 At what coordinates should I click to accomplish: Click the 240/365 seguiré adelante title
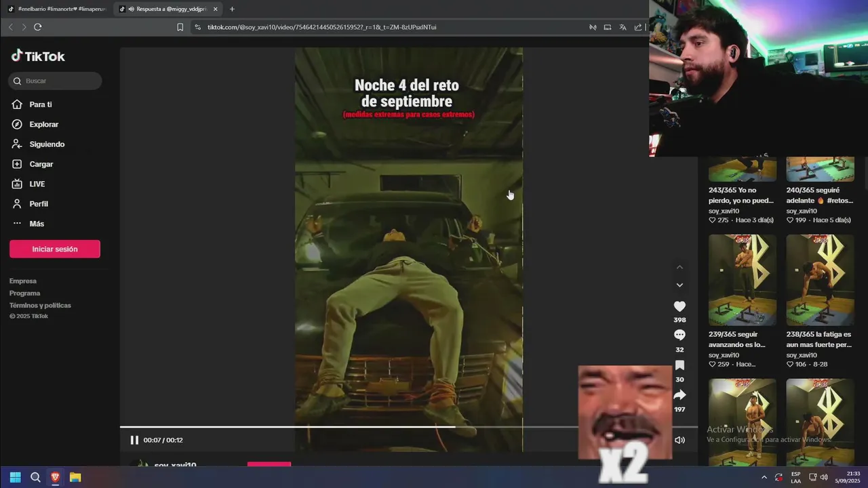819,195
